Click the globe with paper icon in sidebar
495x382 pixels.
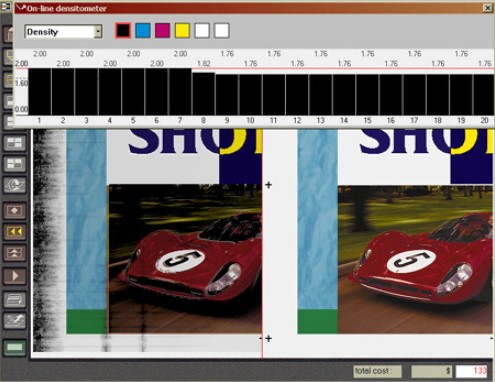(x=14, y=185)
